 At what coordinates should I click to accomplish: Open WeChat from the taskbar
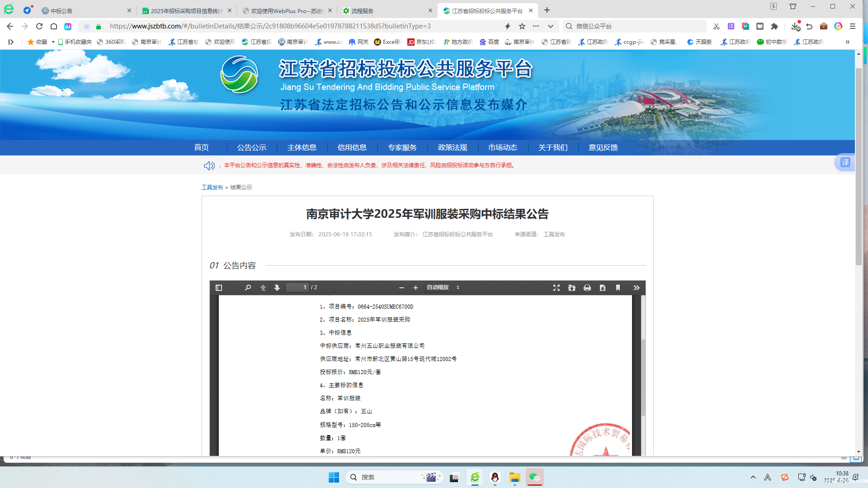point(535,477)
